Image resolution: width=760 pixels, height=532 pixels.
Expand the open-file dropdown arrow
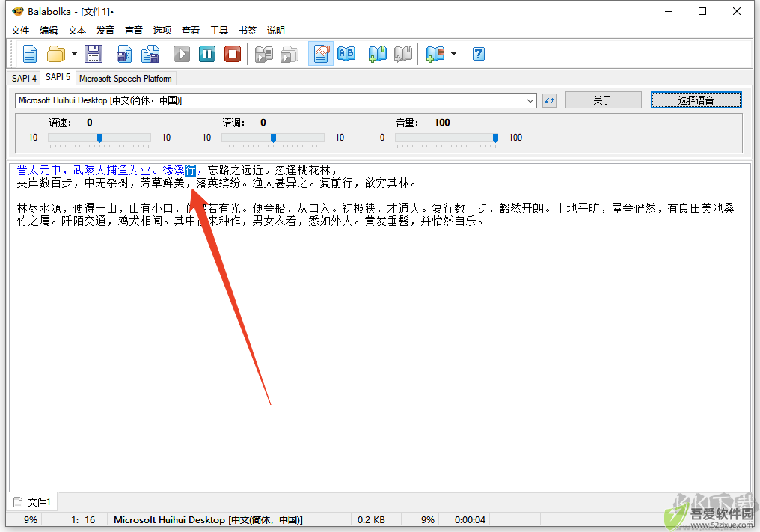tap(74, 54)
